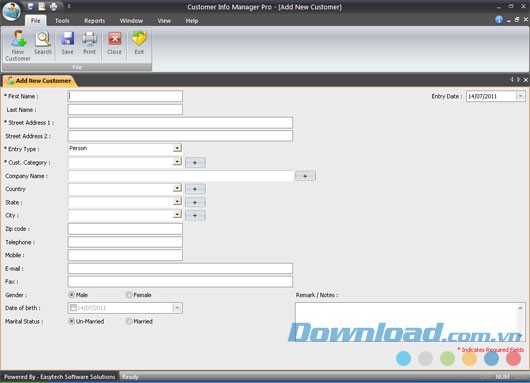Click the red Close ribbon icon

[115, 43]
